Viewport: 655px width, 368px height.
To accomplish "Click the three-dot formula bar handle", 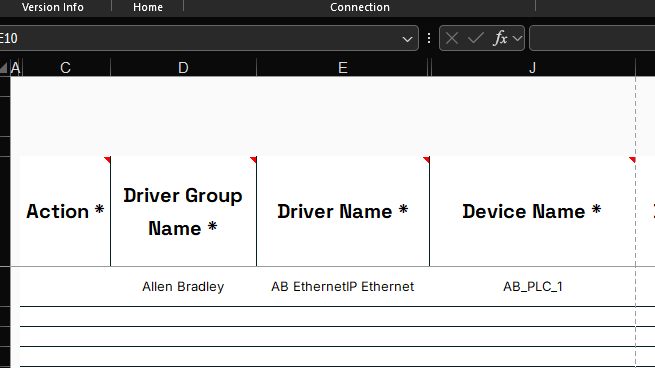I will tap(429, 38).
